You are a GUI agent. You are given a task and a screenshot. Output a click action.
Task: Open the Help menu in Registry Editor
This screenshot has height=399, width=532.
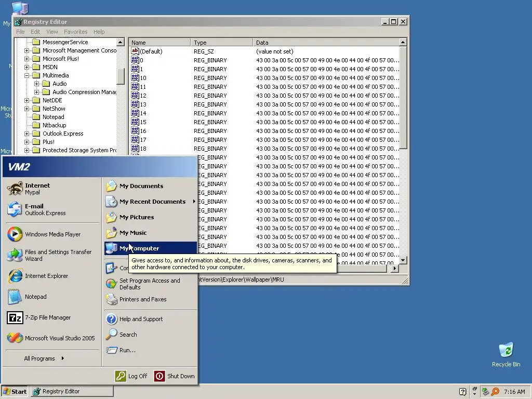pos(99,32)
